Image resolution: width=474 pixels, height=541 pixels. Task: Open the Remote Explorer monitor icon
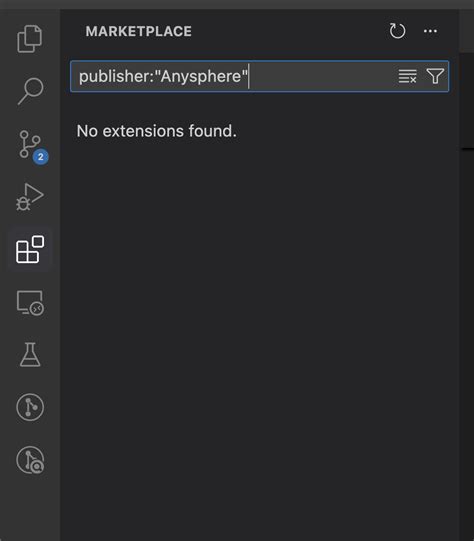(30, 303)
